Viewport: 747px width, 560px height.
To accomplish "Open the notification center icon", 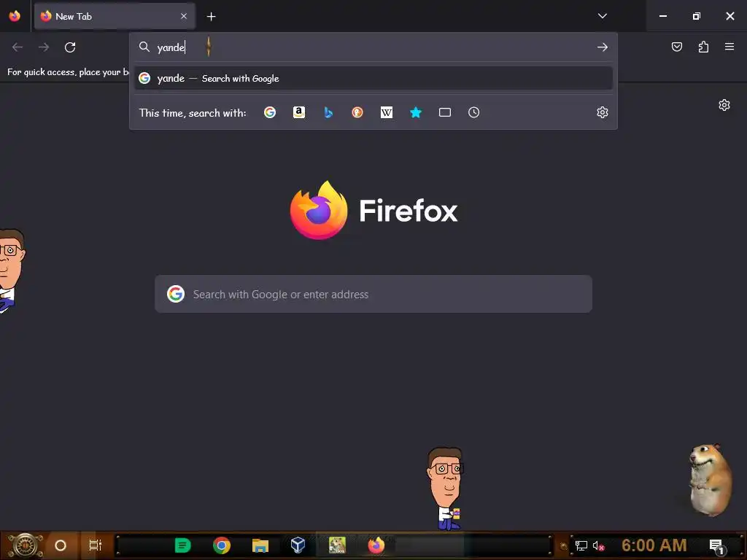I will point(716,546).
